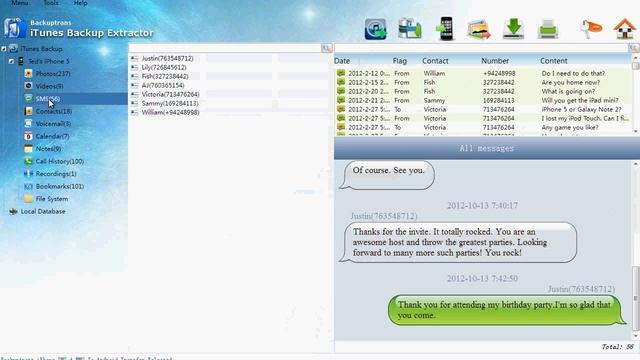The image size is (640, 360).
Task: Click the home toolbar icon
Action: point(625,29)
